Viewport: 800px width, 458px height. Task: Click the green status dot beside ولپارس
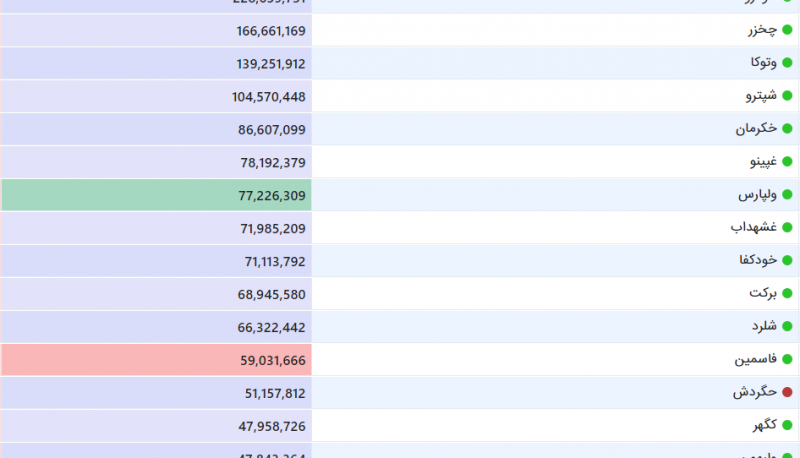tap(787, 194)
